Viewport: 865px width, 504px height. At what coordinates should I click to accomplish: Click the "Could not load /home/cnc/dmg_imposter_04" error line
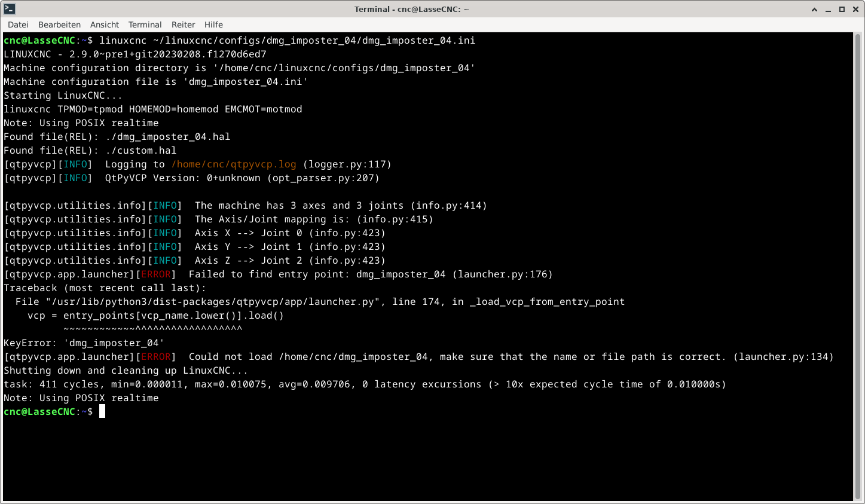[419, 357]
